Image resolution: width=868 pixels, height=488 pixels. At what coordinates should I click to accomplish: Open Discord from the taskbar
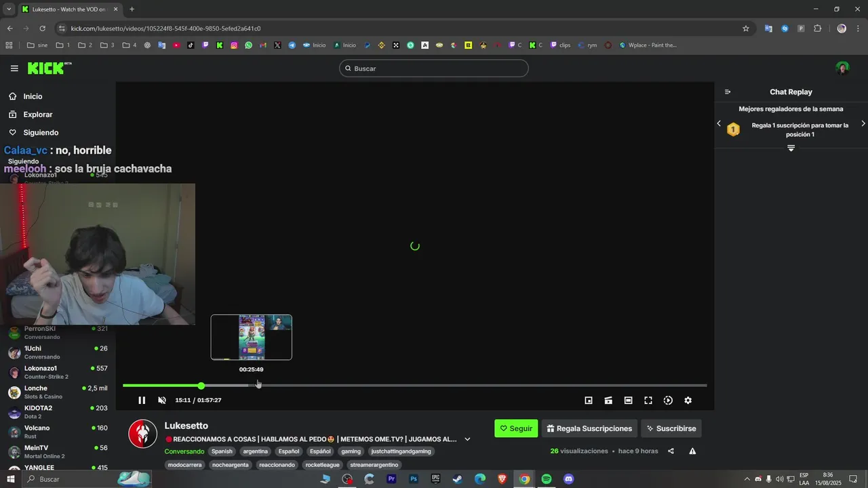(x=569, y=479)
